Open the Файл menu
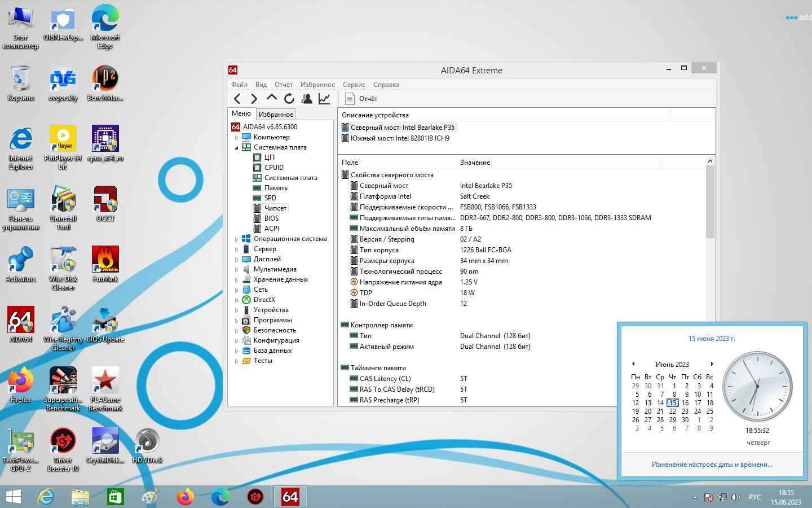 (x=239, y=85)
